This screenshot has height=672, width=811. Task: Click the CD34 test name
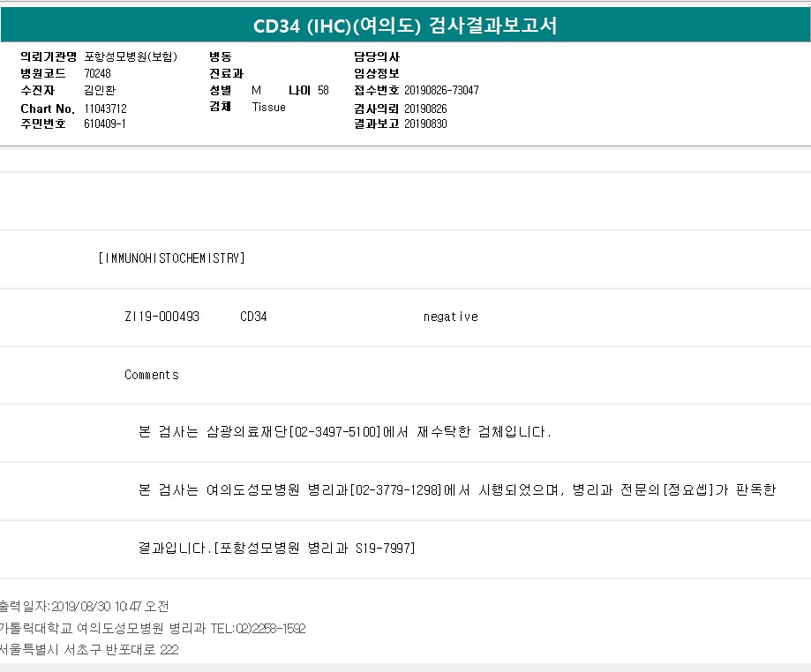click(253, 317)
